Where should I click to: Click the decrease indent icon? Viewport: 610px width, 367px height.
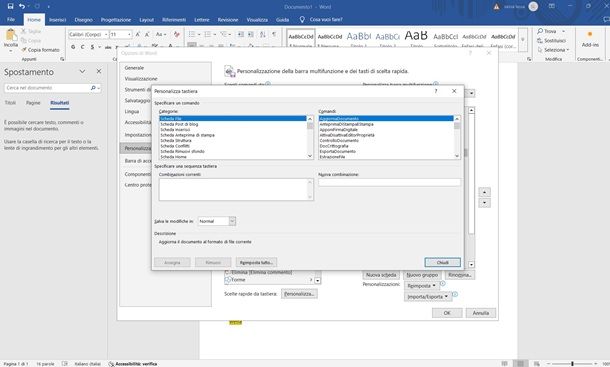tap(241, 34)
